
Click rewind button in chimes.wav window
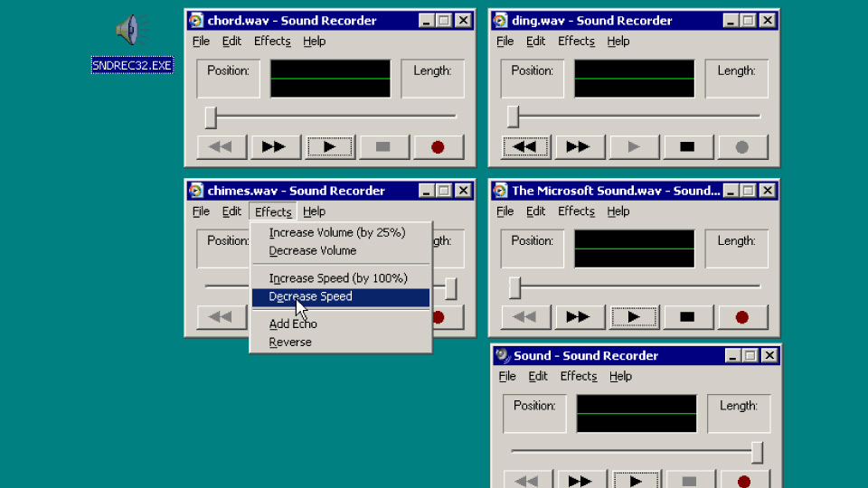pyautogui.click(x=222, y=317)
